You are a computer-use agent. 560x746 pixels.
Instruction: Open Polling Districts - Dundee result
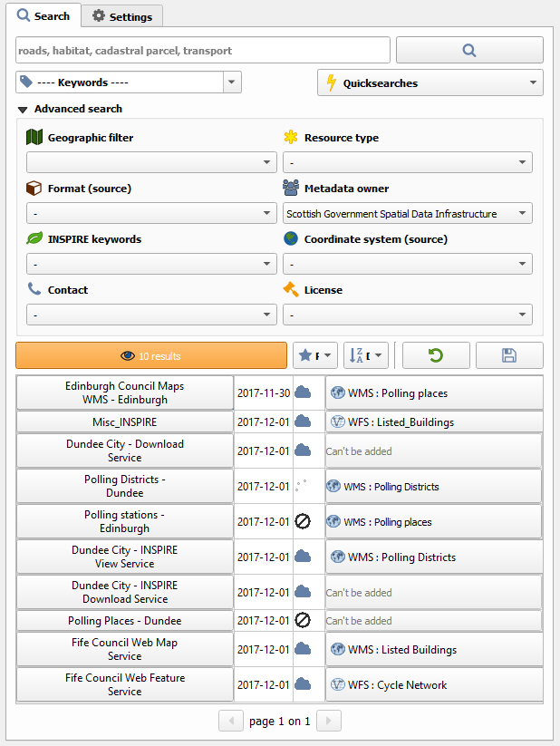[x=125, y=486]
